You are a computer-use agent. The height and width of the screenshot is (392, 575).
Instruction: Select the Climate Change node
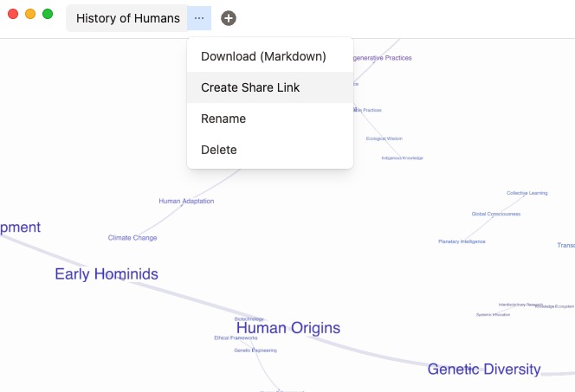[x=132, y=238]
